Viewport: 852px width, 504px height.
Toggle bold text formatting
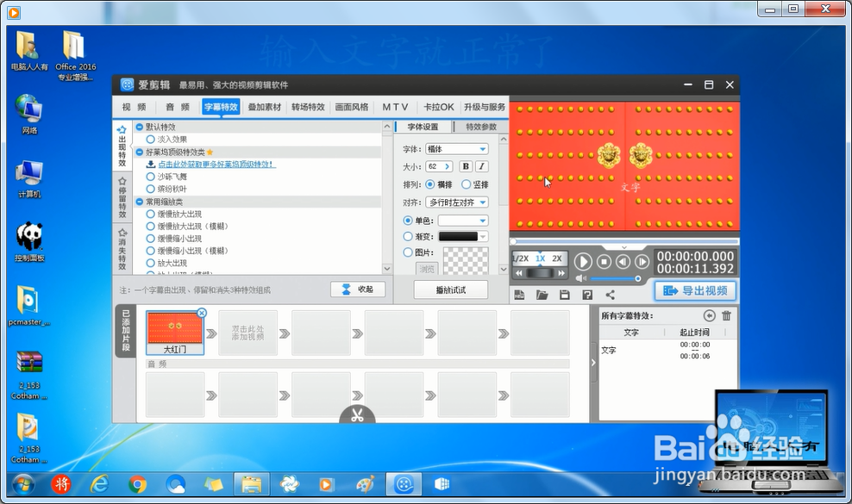tap(466, 167)
